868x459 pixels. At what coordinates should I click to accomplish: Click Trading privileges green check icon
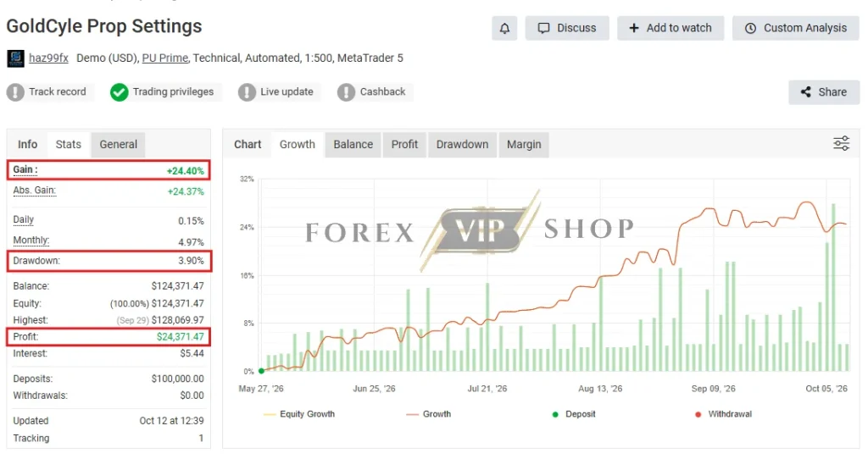point(119,92)
